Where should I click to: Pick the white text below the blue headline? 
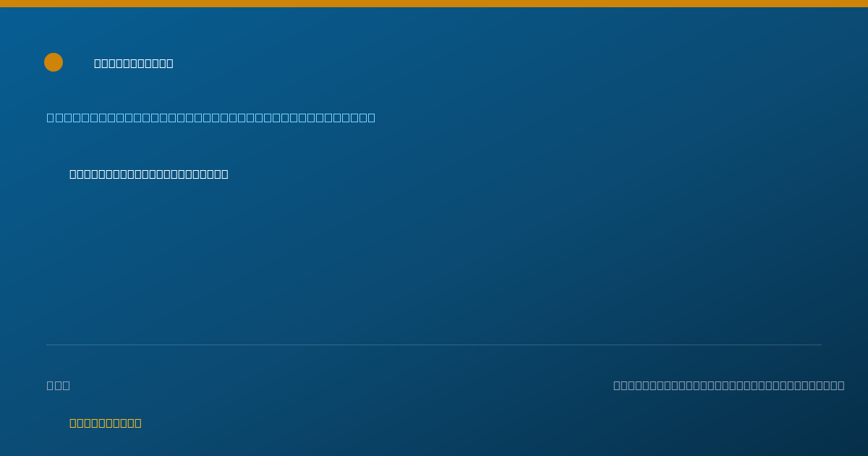[149, 174]
